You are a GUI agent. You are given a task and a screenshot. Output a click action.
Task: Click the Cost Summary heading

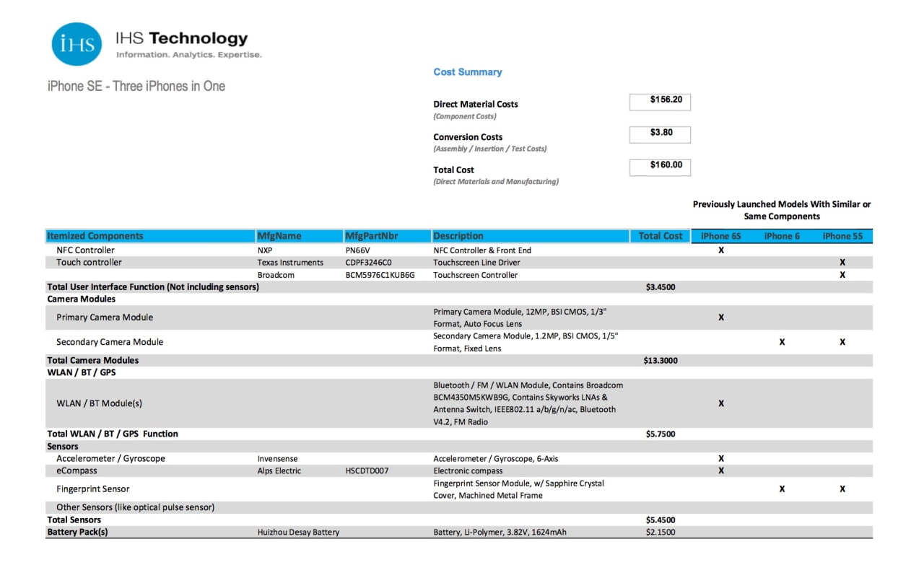pos(468,71)
